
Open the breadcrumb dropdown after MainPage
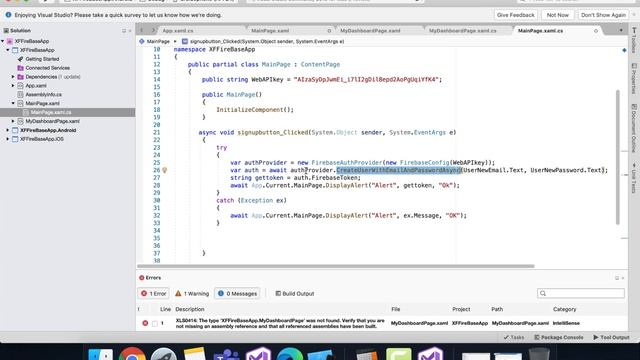175,42
